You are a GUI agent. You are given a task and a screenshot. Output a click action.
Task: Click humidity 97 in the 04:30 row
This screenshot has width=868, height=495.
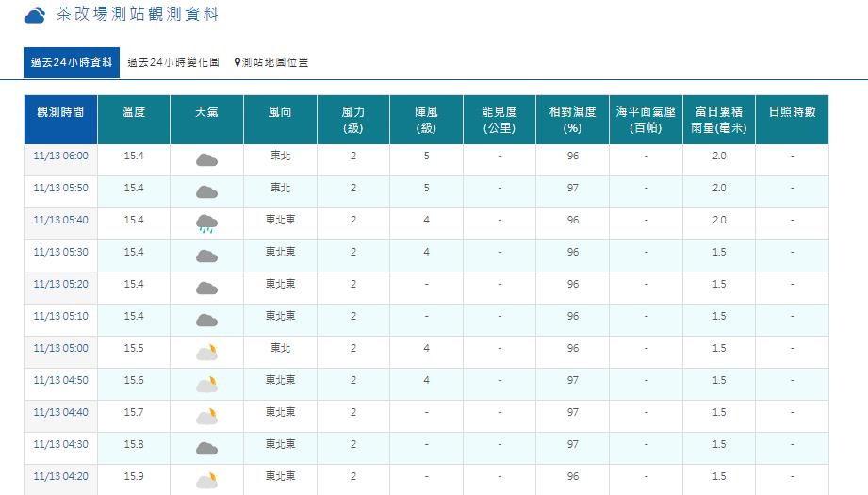(572, 445)
